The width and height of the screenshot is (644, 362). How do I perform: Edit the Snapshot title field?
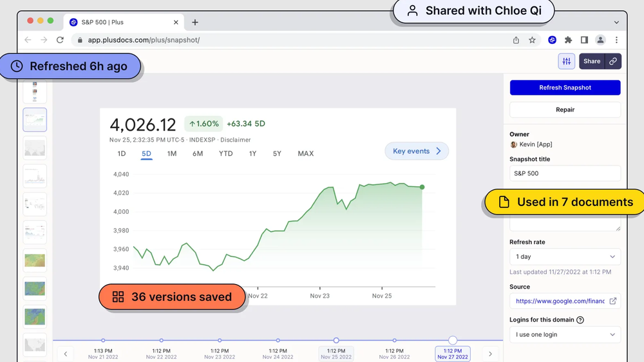(x=565, y=173)
